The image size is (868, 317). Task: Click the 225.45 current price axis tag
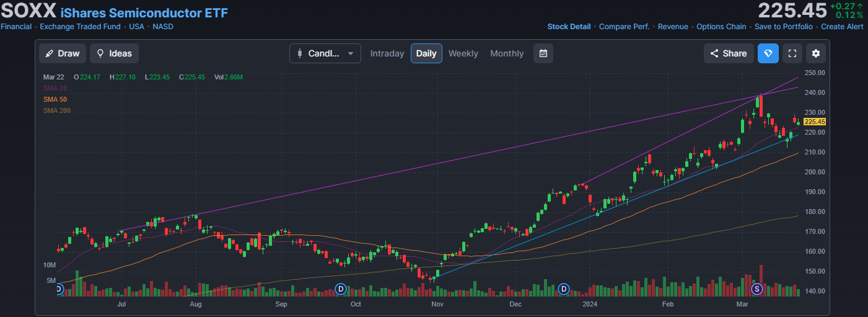click(815, 122)
